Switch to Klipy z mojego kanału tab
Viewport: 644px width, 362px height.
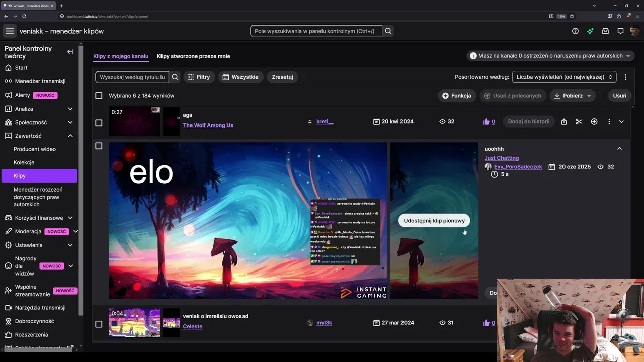pos(121,56)
